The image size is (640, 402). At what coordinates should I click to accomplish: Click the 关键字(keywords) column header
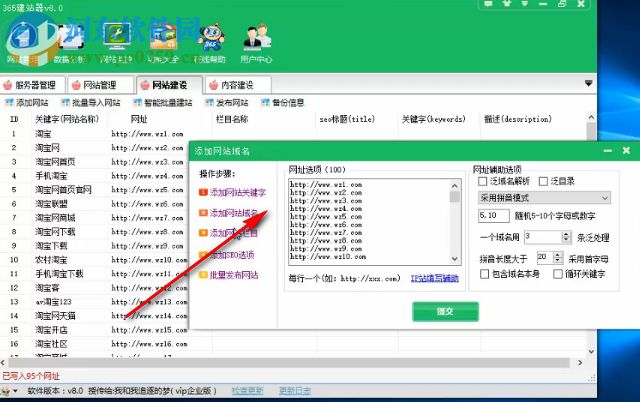click(433, 119)
